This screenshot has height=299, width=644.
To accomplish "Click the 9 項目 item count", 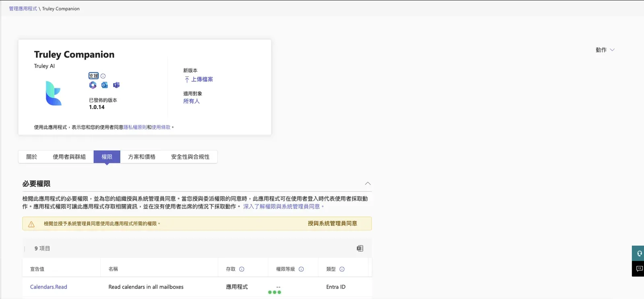I will [x=42, y=249].
